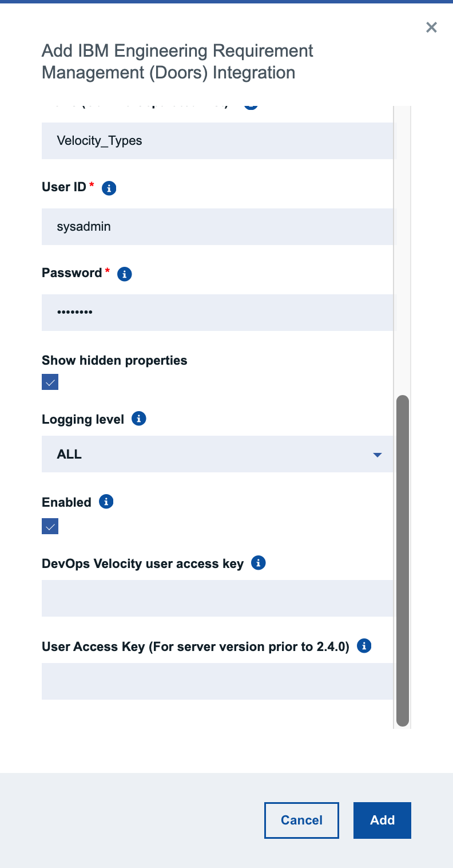Show info for DevOps Velocity user access key
Viewport: 453px width, 868px height.
tap(259, 563)
